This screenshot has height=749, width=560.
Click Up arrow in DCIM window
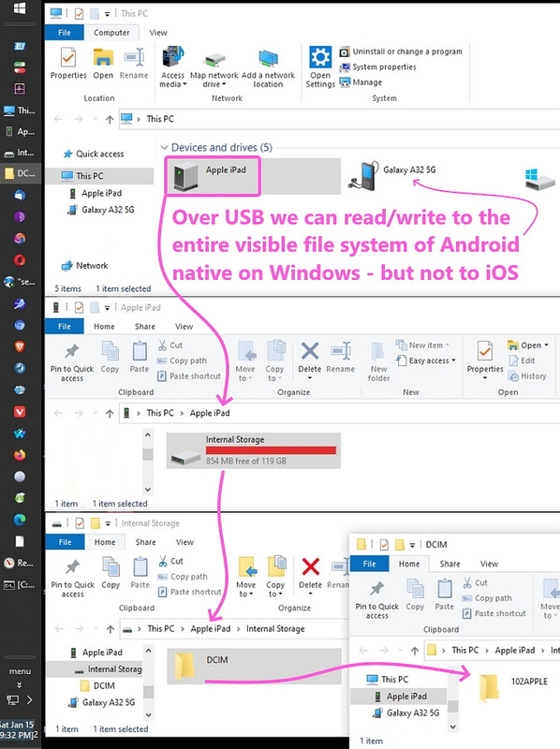[415, 651]
